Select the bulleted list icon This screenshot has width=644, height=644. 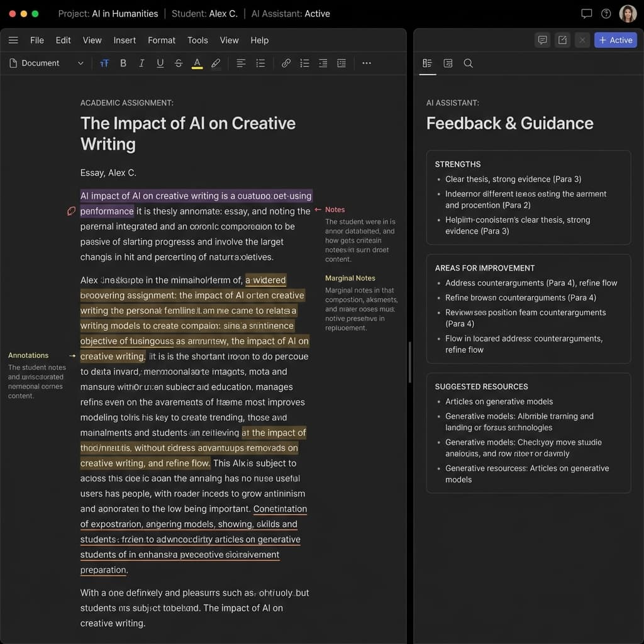tap(260, 63)
